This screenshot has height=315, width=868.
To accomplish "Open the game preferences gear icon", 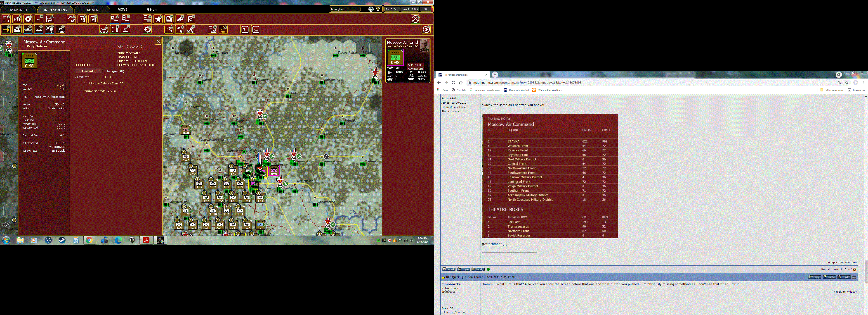I will point(28,19).
